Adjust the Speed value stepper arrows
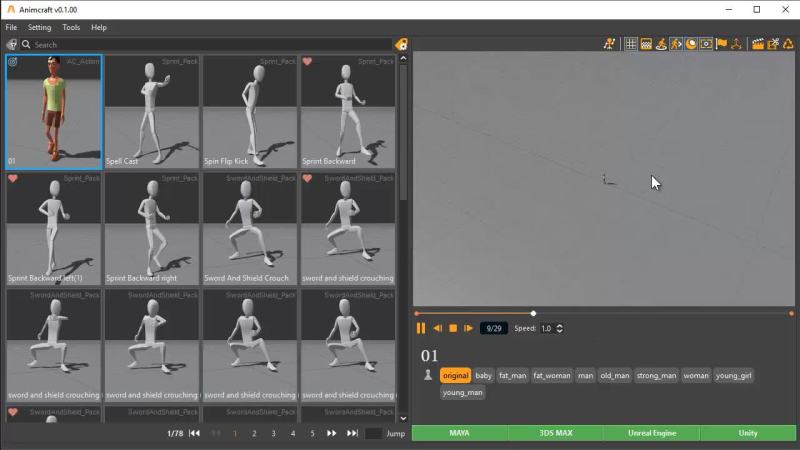Screen dimensions: 800x450 click(560, 328)
